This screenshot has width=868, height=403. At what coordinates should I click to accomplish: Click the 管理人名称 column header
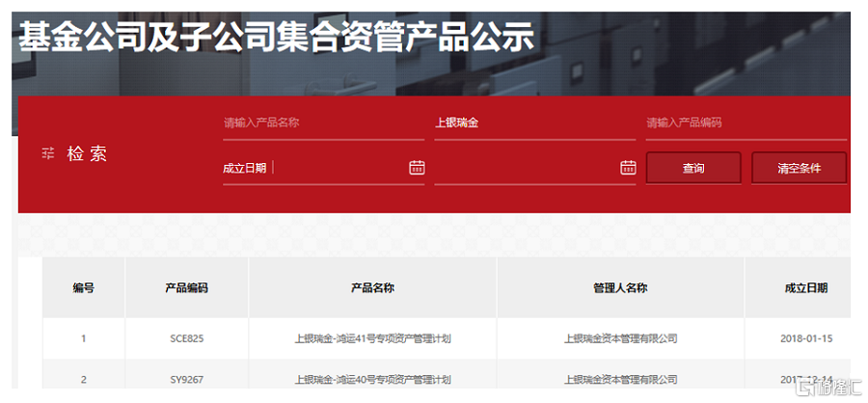620,288
